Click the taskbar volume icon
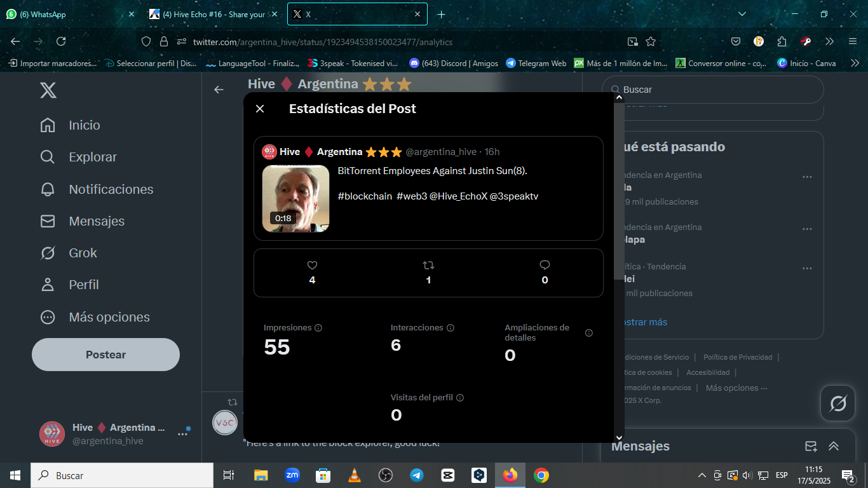 point(747,475)
